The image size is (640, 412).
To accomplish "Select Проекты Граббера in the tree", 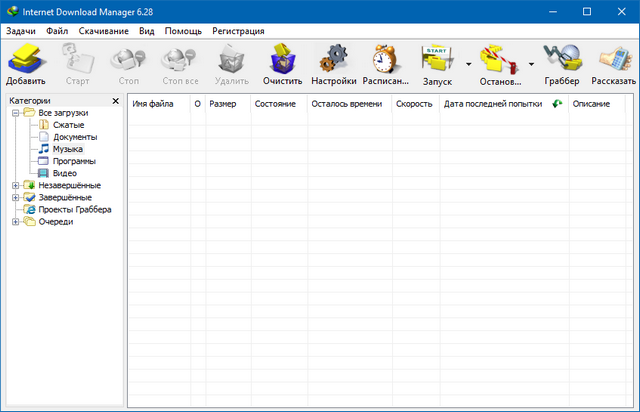I will 74,209.
